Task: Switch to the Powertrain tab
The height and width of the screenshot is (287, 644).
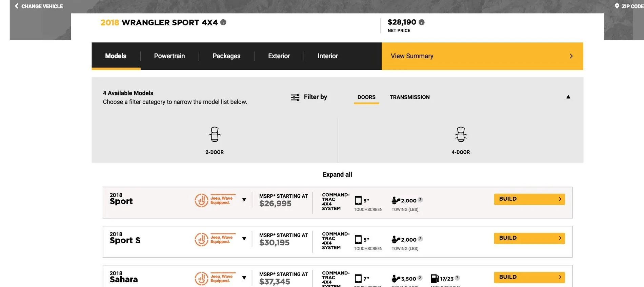Action: click(x=169, y=56)
